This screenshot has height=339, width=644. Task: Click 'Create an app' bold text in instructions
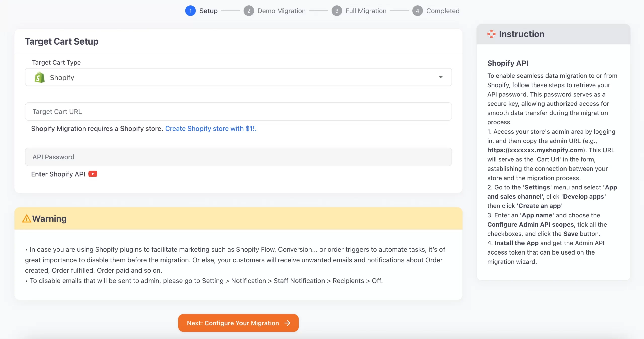[540, 206]
